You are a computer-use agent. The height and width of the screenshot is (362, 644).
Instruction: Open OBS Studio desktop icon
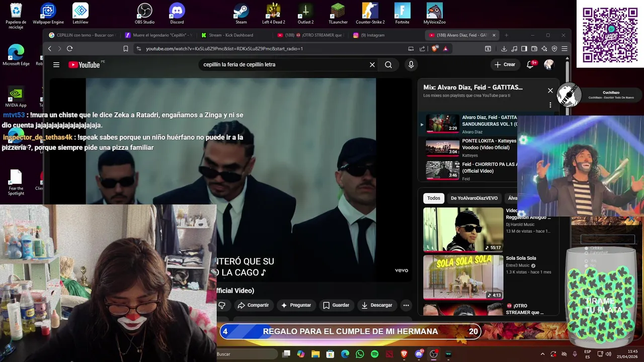point(145,14)
